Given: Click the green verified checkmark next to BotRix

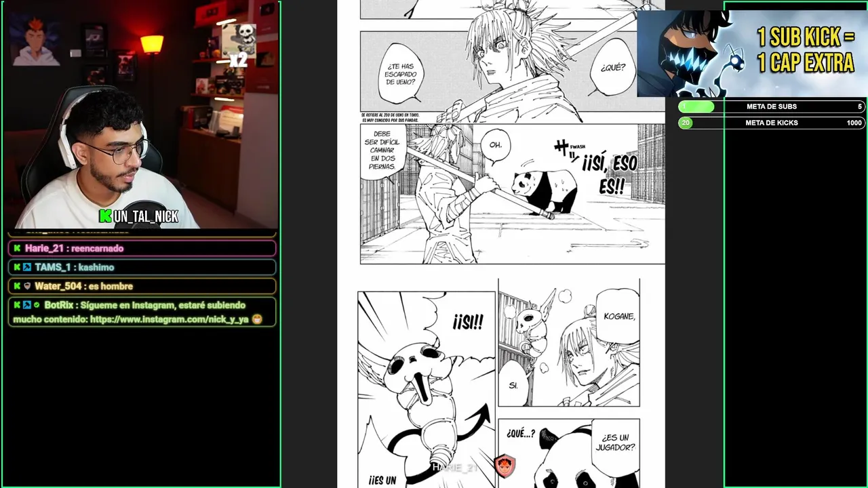Looking at the screenshot, I should (37, 305).
